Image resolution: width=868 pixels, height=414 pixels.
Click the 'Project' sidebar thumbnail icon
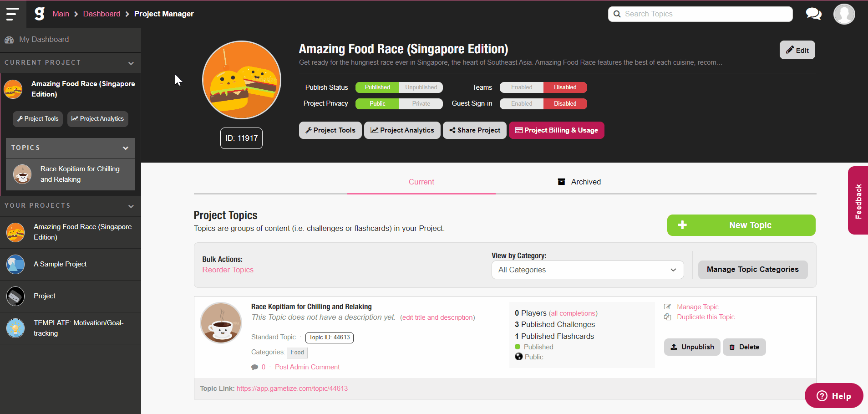(15, 296)
